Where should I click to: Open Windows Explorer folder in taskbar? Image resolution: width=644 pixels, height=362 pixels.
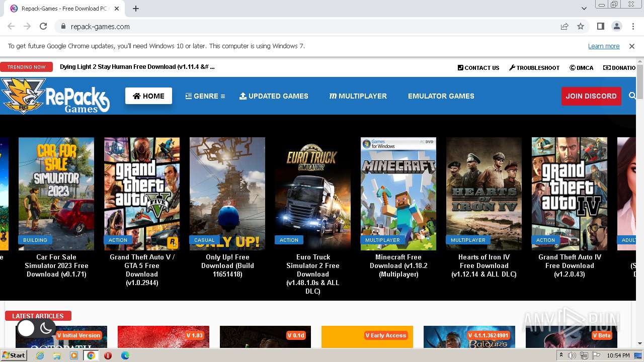pyautogui.click(x=57, y=355)
